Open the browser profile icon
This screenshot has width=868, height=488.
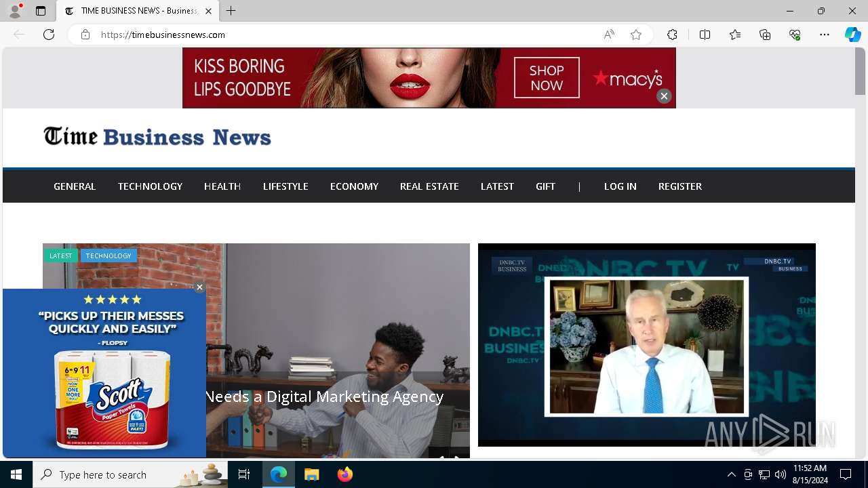(15, 11)
